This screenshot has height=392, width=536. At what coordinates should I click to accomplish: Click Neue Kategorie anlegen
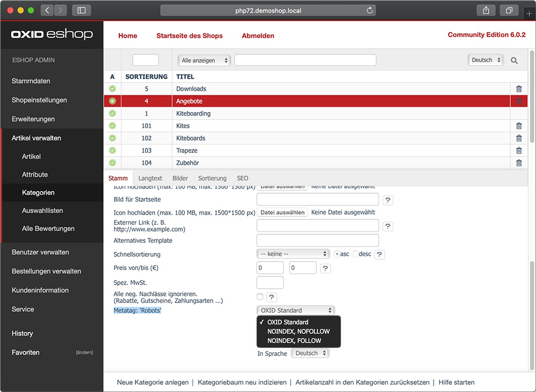tap(153, 382)
